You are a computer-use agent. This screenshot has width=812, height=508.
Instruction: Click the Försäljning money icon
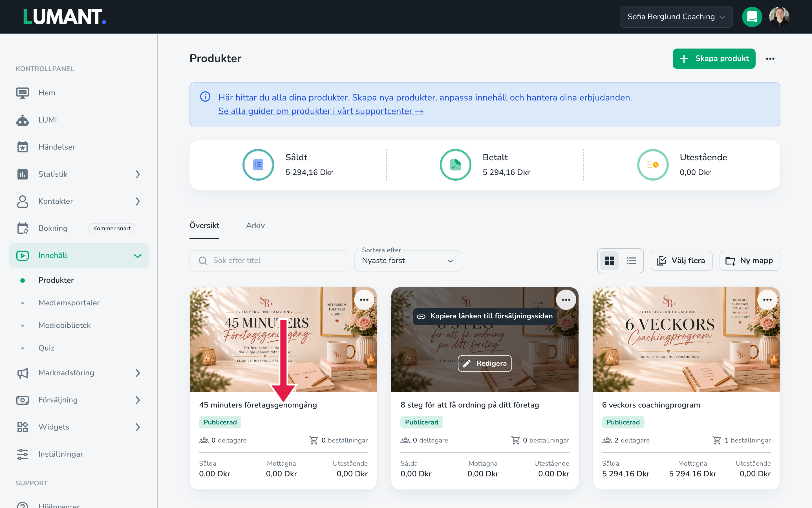[23, 400]
